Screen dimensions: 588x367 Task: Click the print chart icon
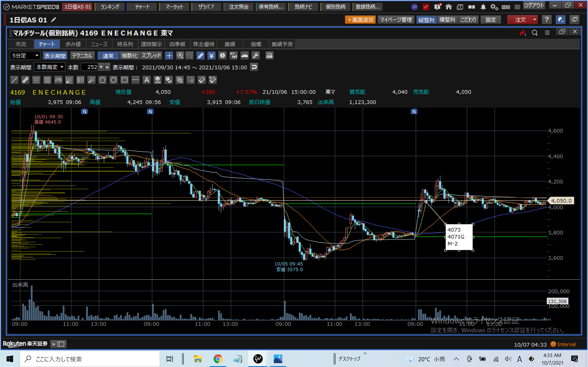click(269, 56)
